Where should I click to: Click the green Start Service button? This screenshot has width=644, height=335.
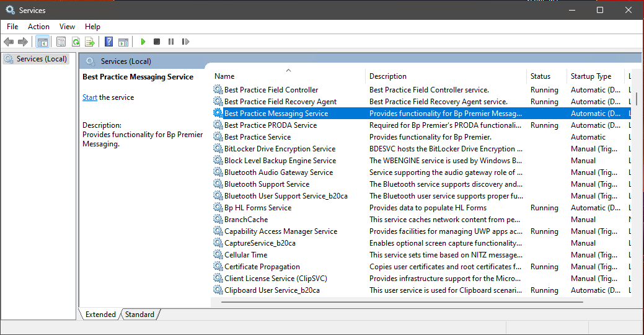point(143,42)
